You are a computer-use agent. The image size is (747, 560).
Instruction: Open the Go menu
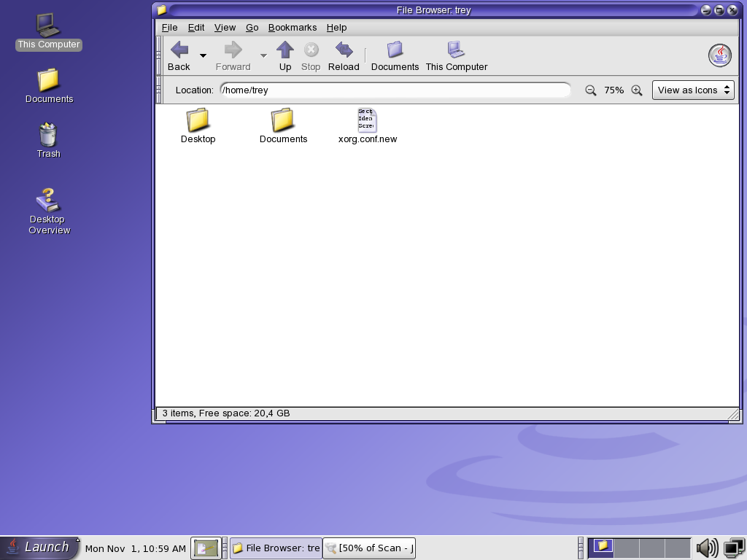[x=252, y=28]
